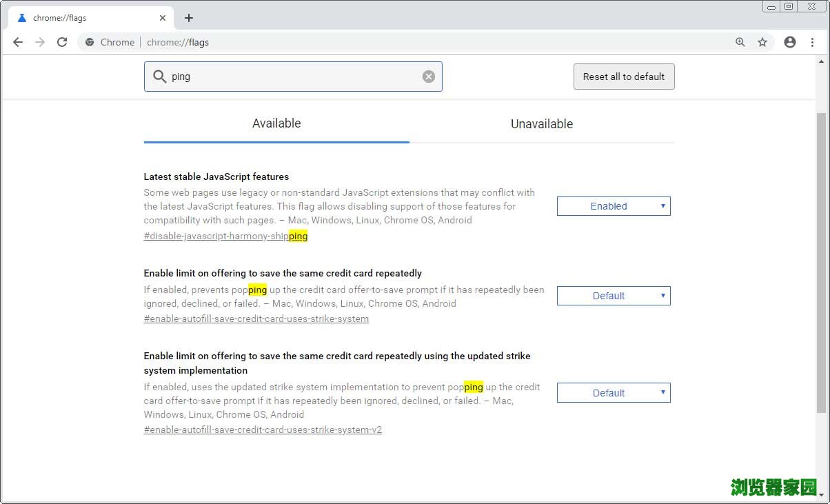This screenshot has width=830, height=504.
Task: Click the page vertical scrollbar
Action: (x=821, y=262)
